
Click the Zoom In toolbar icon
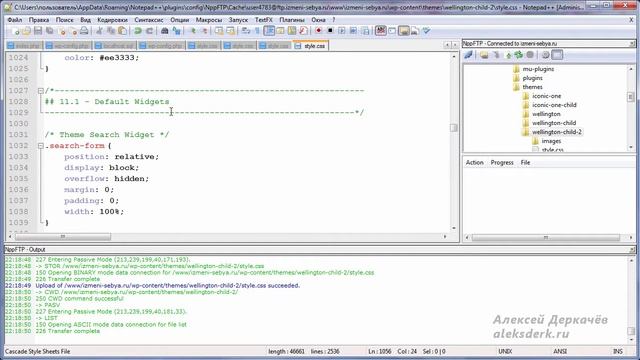click(x=192, y=31)
